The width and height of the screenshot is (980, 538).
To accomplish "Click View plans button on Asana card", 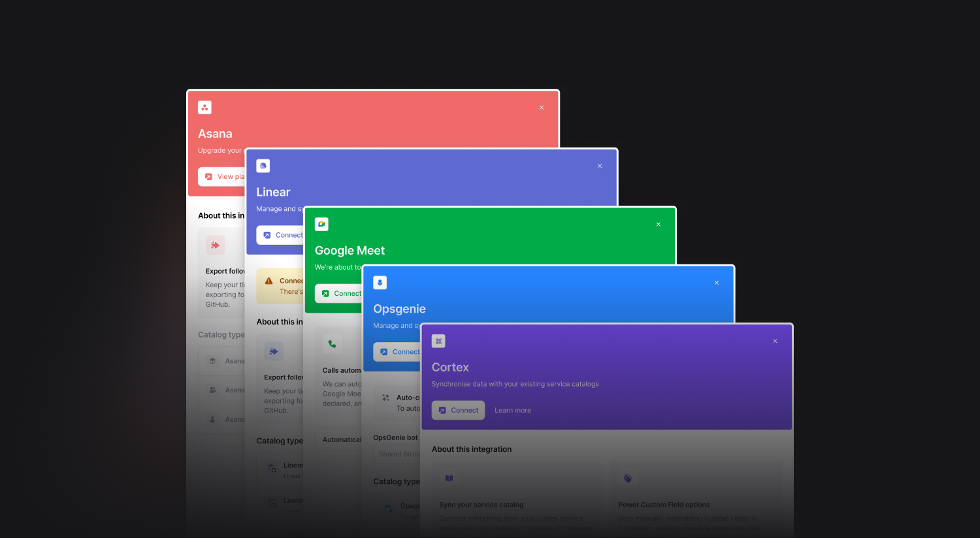I will 222,176.
